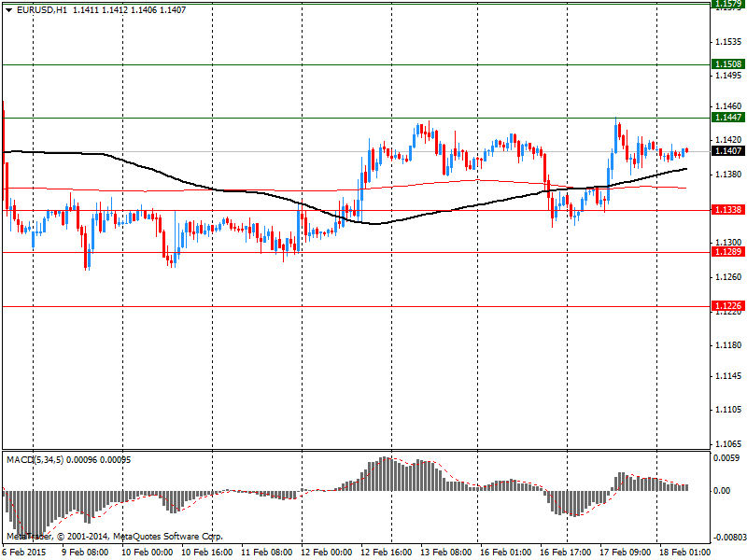Click the 1.1180 price scale value
Screen dimensions: 747x560
728,344
